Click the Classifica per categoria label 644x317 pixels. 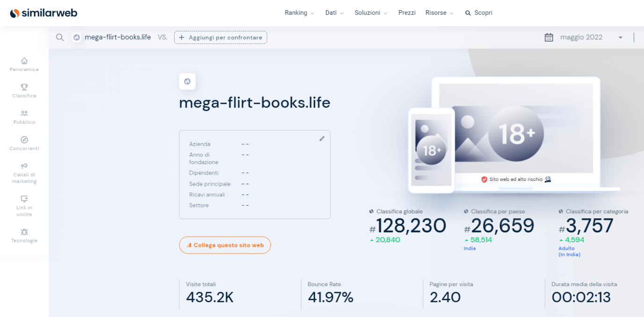point(597,211)
